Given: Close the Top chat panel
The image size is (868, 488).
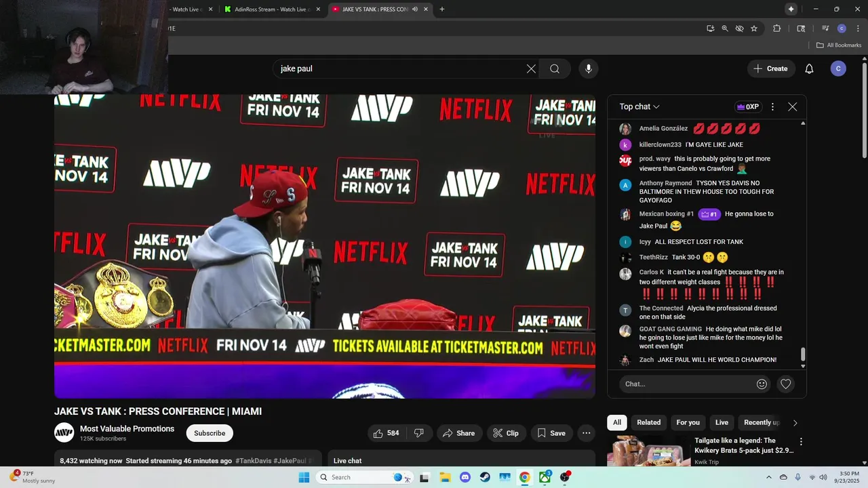Looking at the screenshot, I should (x=792, y=106).
